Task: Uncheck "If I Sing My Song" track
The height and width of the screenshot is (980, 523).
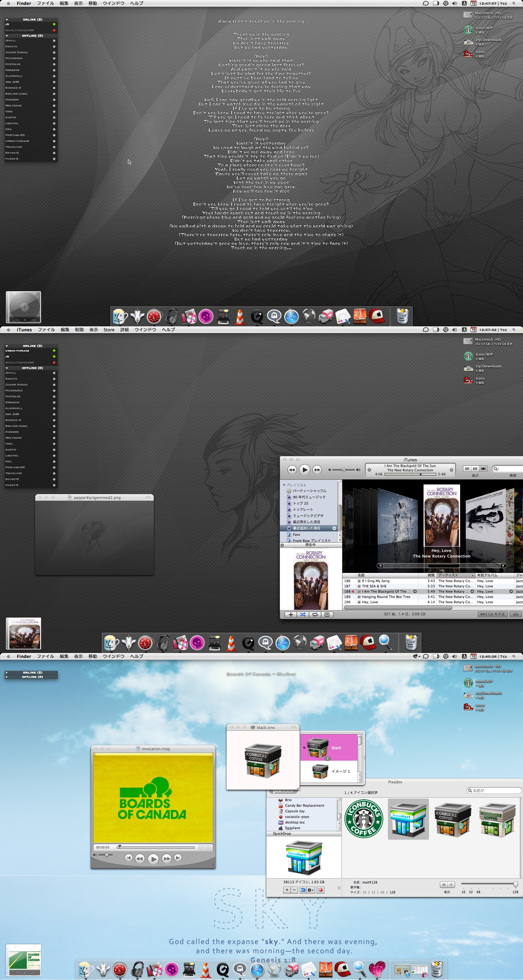Action: [359, 581]
